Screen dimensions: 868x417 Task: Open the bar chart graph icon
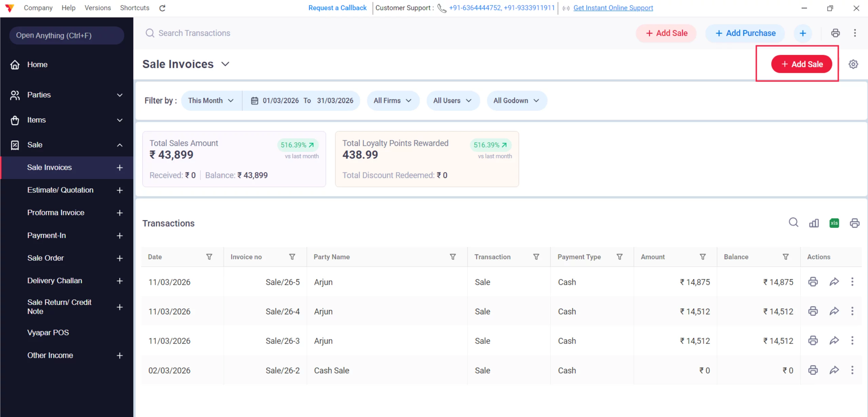point(814,223)
